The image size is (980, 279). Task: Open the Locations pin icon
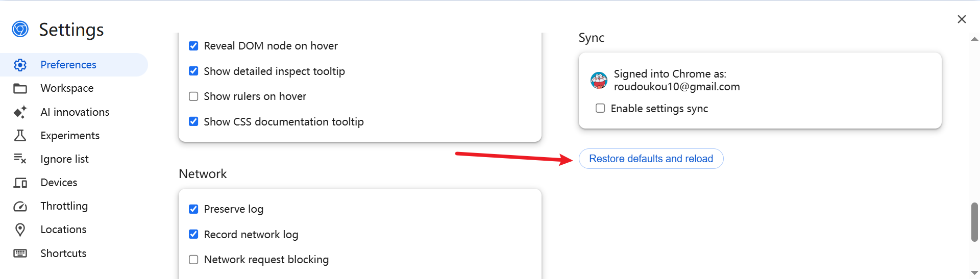point(20,230)
